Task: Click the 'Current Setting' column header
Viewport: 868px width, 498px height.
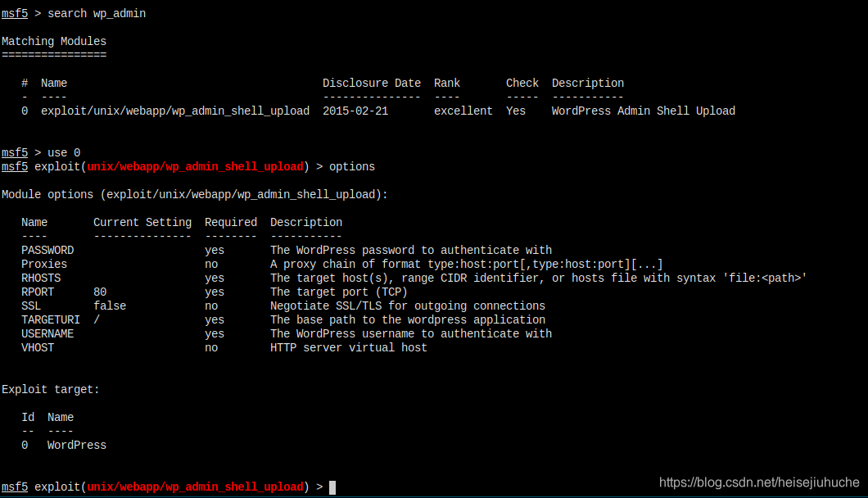Action: click(x=142, y=223)
